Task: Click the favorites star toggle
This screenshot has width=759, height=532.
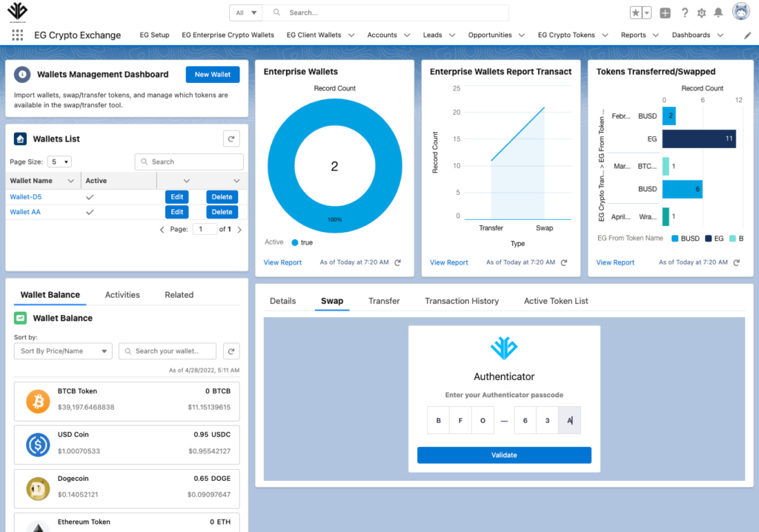Action: 634,12
